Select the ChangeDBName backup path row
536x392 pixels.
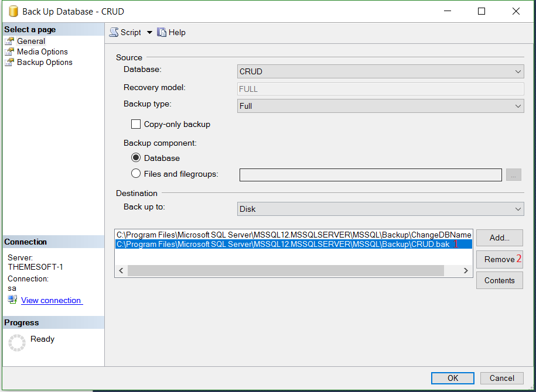[293, 235]
